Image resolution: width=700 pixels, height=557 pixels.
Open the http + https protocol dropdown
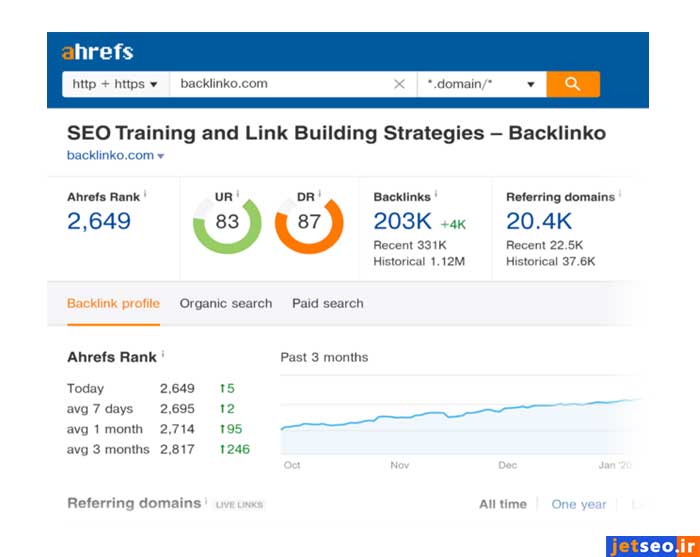(116, 84)
